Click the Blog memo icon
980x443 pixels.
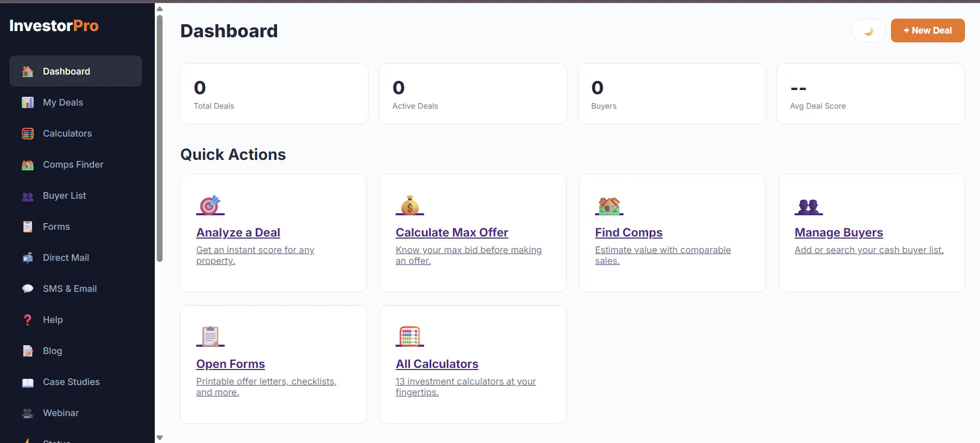coord(28,351)
